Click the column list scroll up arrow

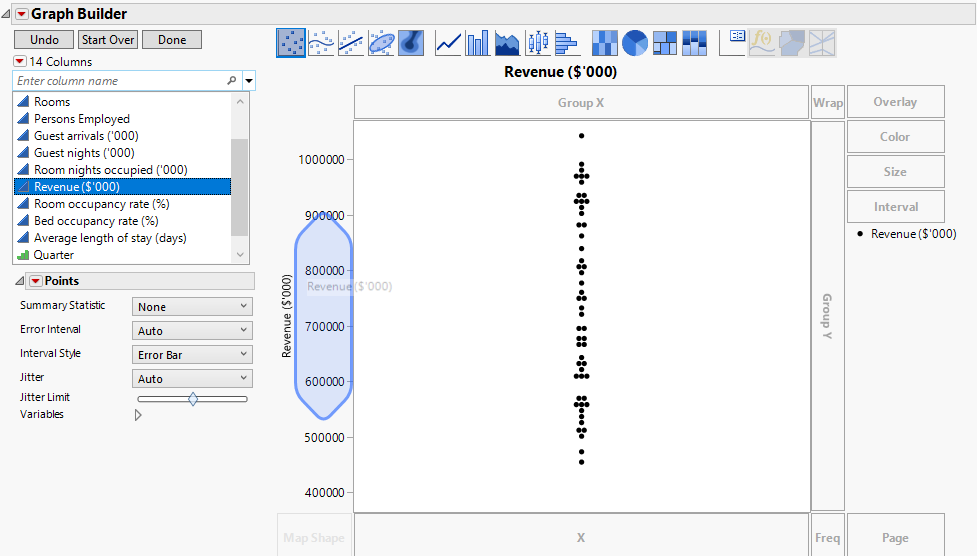tap(240, 101)
